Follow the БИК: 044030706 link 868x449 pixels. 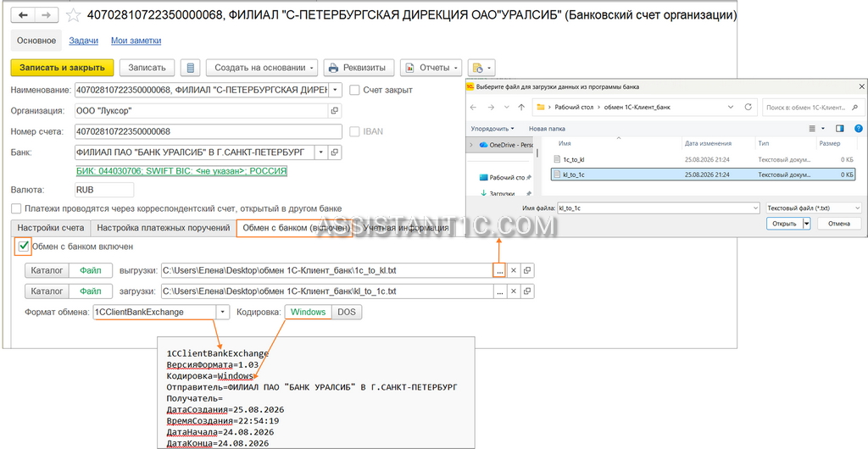coord(181,171)
